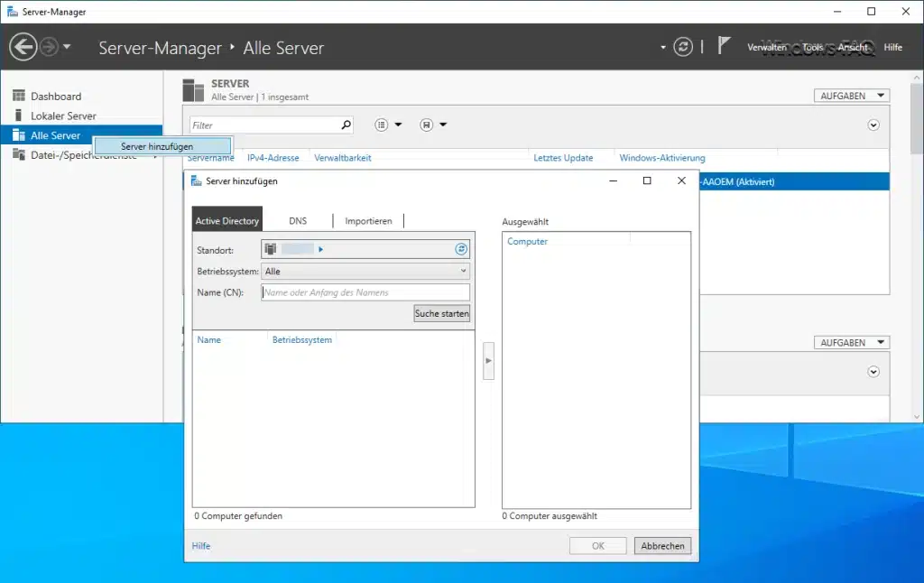Cancel the dialog via Abbrechen
The image size is (924, 583).
[x=661, y=545]
